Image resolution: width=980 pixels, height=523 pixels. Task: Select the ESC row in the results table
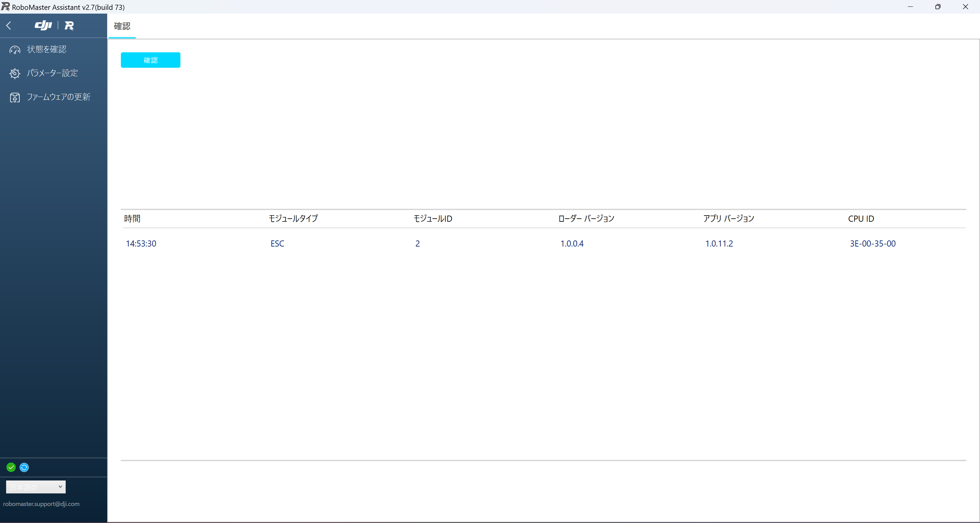277,243
